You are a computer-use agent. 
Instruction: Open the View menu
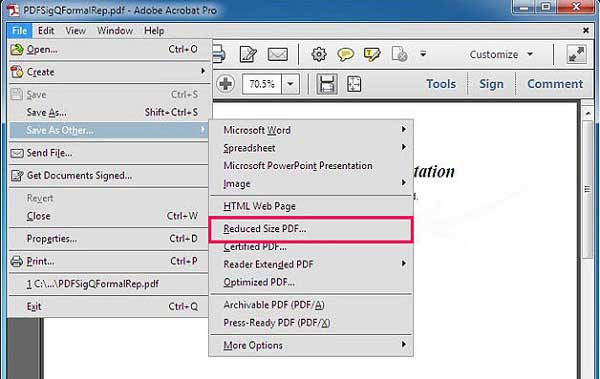[75, 31]
